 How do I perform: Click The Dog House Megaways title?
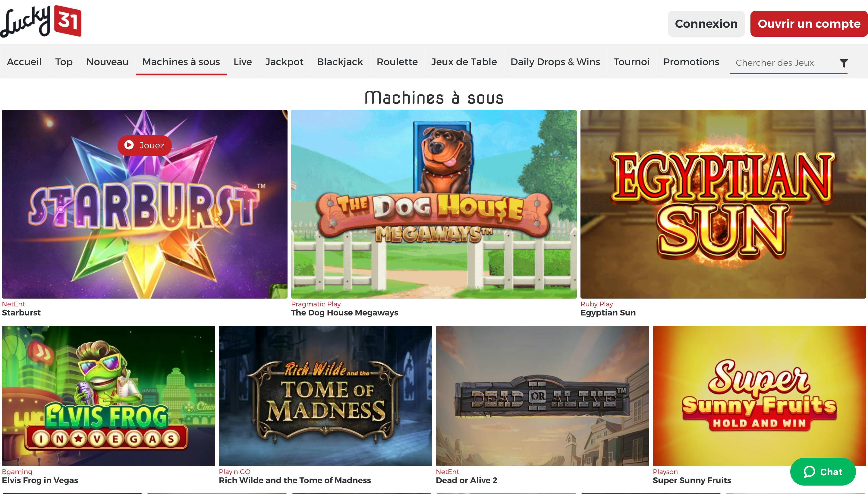(x=344, y=312)
